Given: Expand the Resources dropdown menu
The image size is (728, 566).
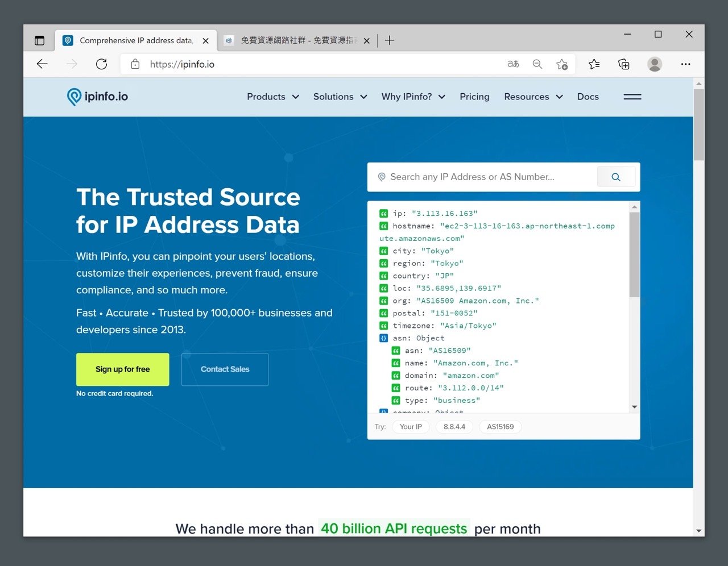Looking at the screenshot, I should (533, 97).
